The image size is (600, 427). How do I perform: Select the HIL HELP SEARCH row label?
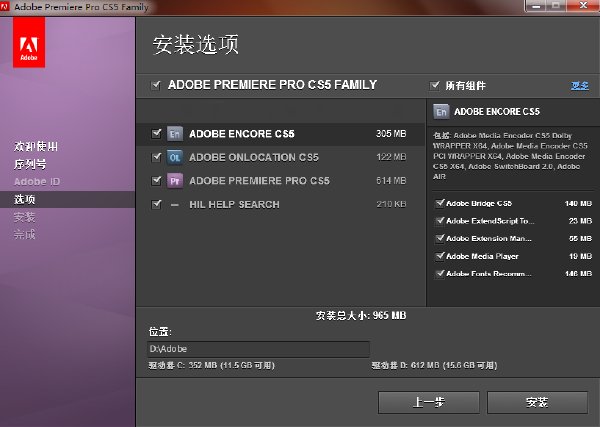tap(234, 204)
